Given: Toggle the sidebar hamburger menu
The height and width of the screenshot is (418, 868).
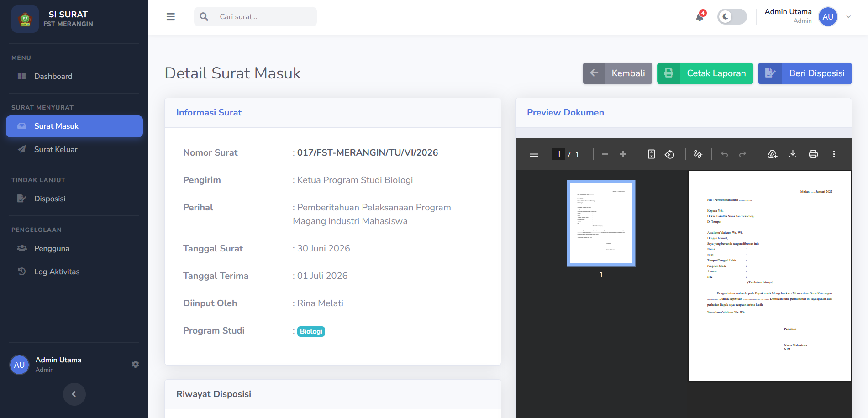Looking at the screenshot, I should [x=171, y=17].
